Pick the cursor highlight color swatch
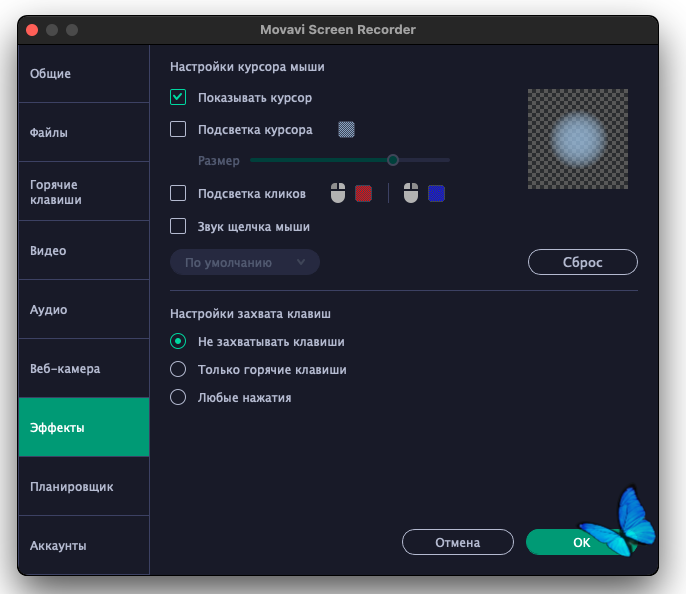 click(x=347, y=129)
